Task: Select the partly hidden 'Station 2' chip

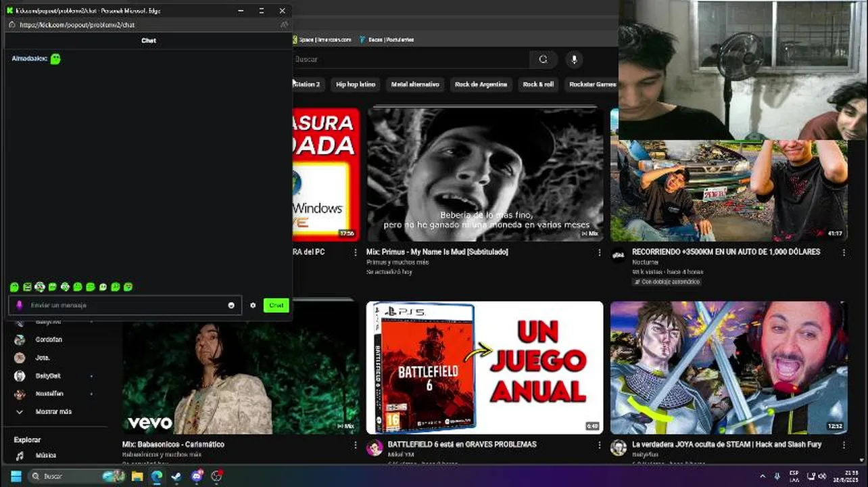Action: click(x=308, y=85)
